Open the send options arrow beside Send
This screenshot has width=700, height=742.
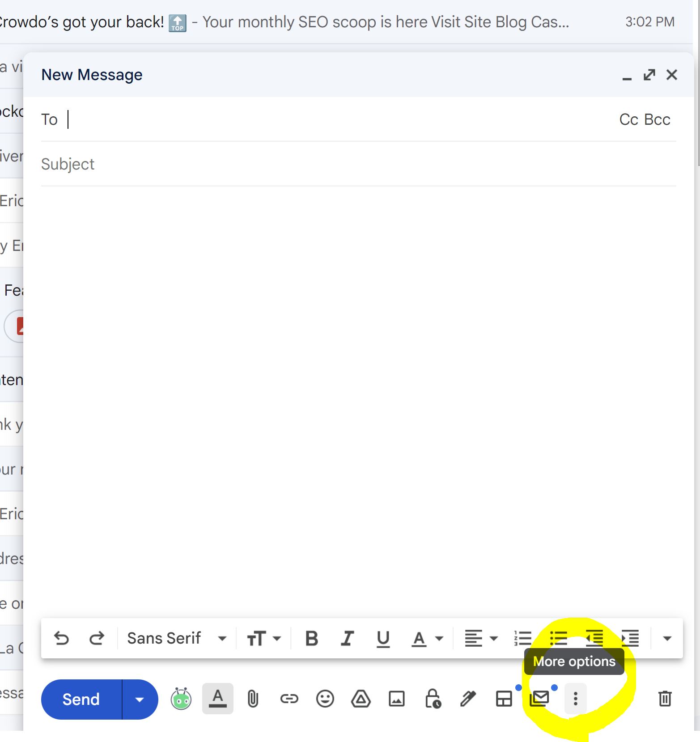(140, 699)
